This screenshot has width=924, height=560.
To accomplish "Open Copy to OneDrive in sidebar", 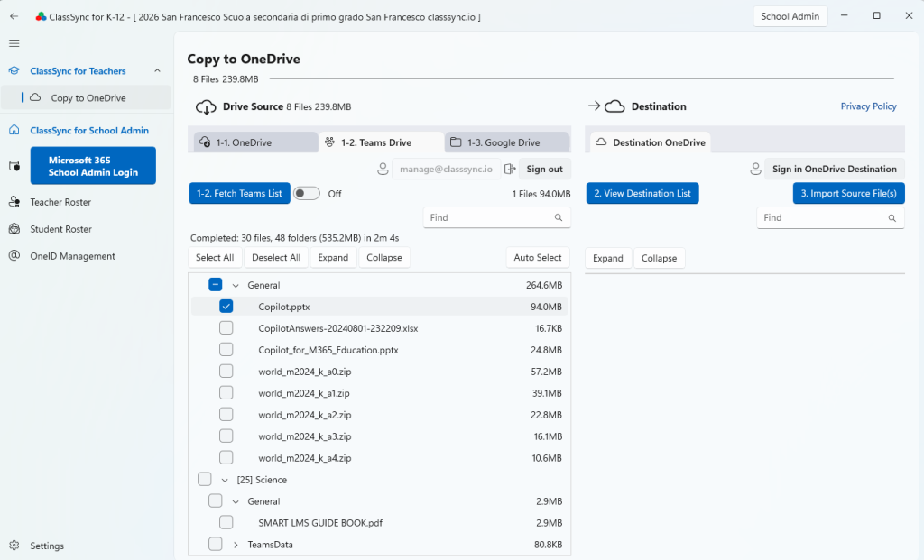I will pos(86,97).
